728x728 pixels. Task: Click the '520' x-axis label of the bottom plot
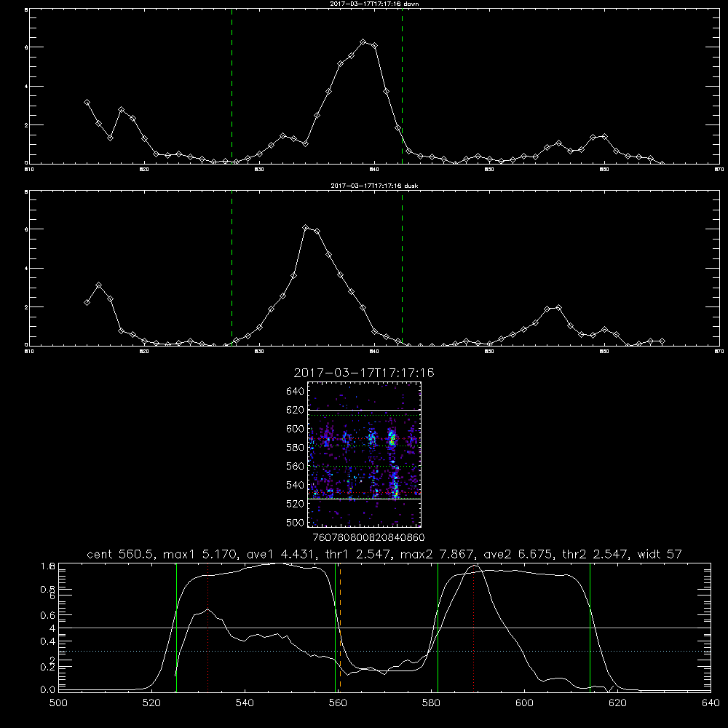click(x=151, y=703)
